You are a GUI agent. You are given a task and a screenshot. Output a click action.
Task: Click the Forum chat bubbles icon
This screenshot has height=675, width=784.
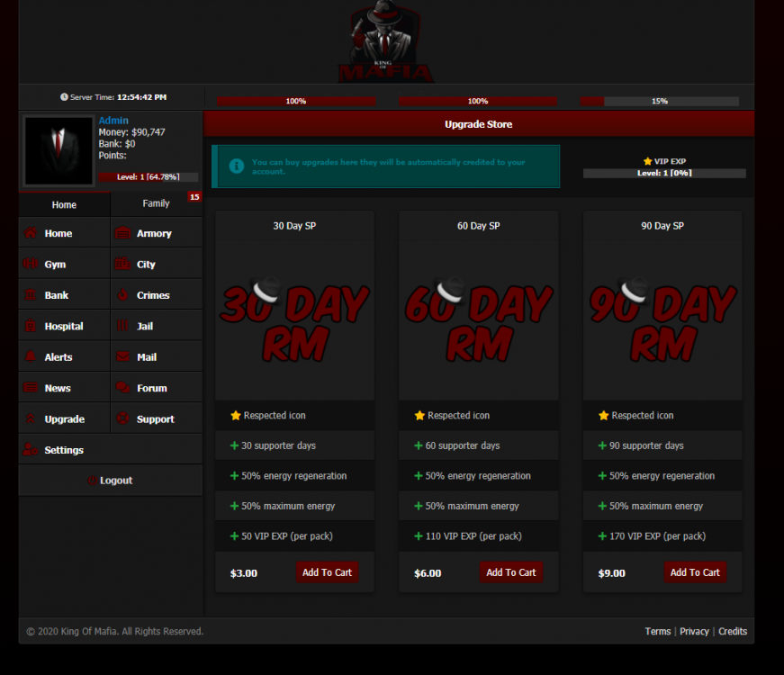pyautogui.click(x=122, y=388)
